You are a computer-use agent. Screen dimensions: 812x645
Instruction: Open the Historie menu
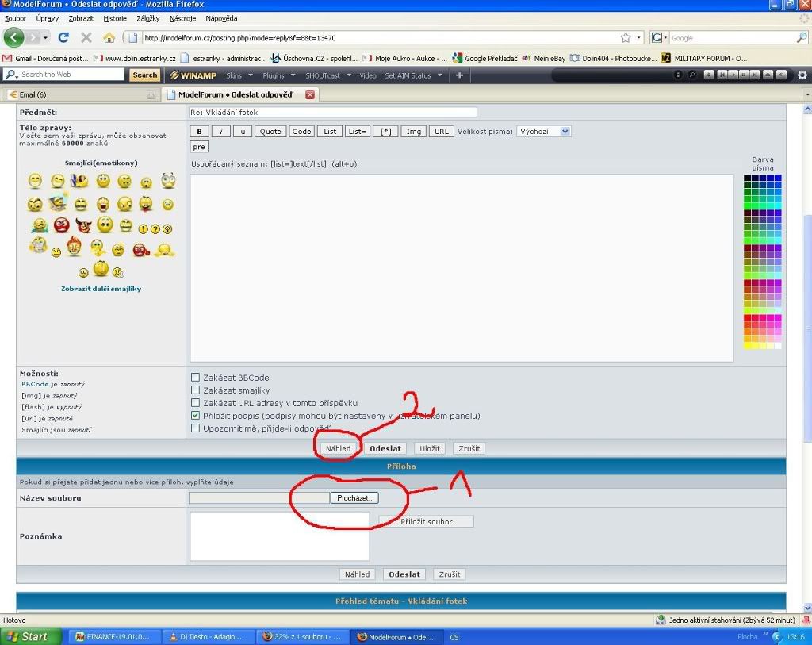pos(115,18)
